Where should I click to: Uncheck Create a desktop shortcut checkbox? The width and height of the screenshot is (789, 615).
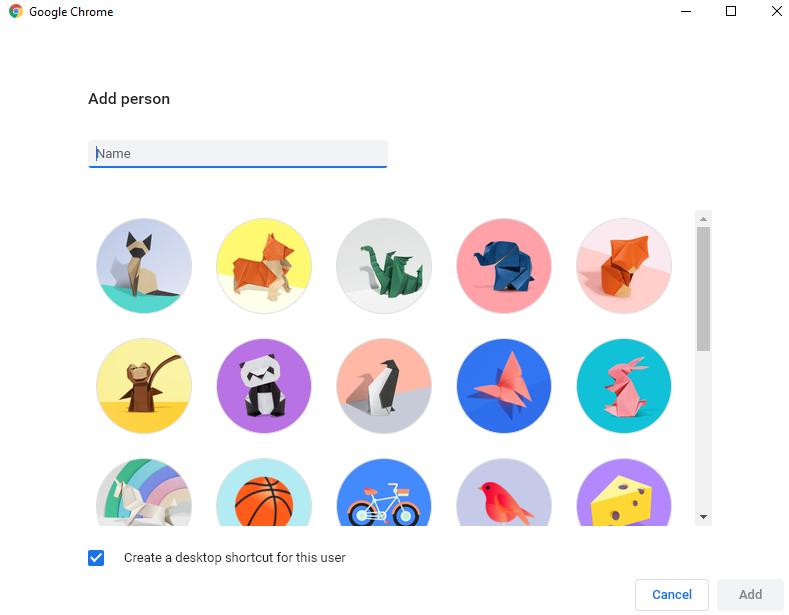tap(96, 558)
